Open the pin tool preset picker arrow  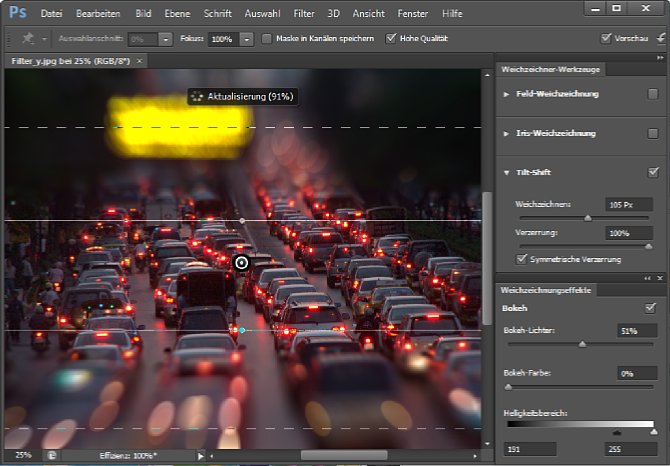point(44,39)
